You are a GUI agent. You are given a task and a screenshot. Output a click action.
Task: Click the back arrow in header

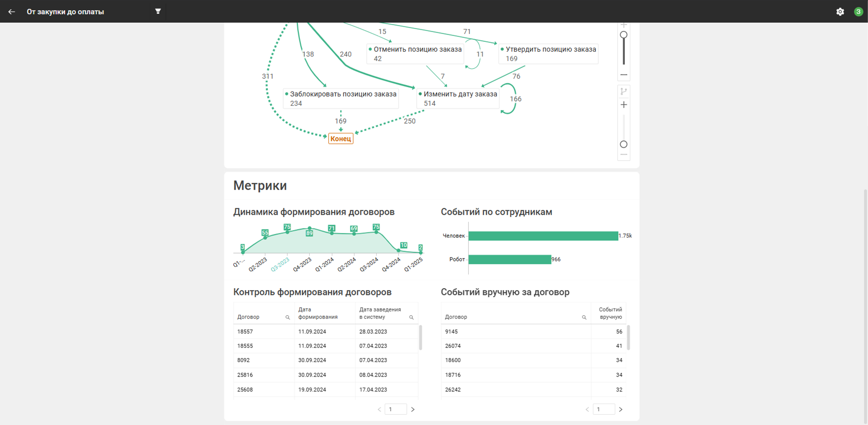[11, 12]
